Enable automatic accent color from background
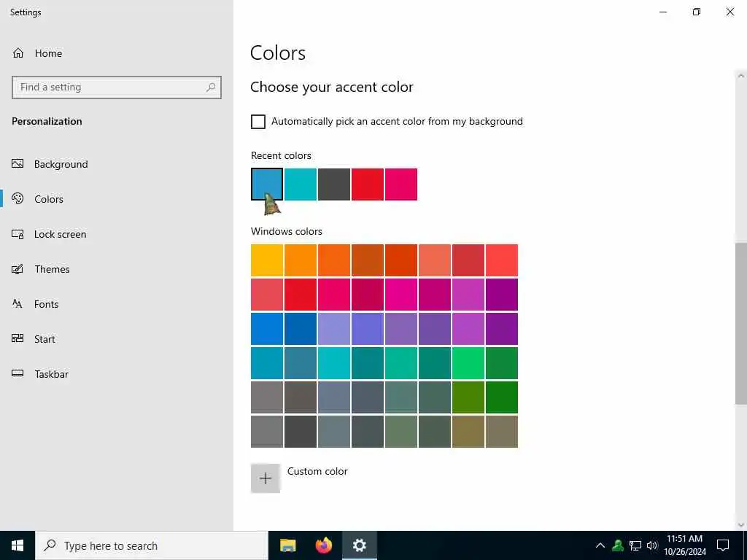 [258, 122]
